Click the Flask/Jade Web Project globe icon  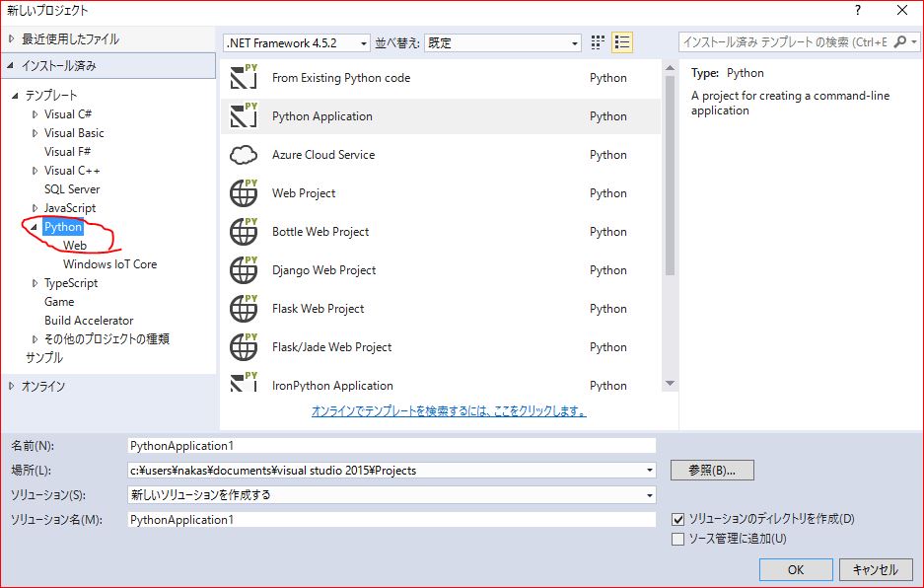(x=244, y=346)
